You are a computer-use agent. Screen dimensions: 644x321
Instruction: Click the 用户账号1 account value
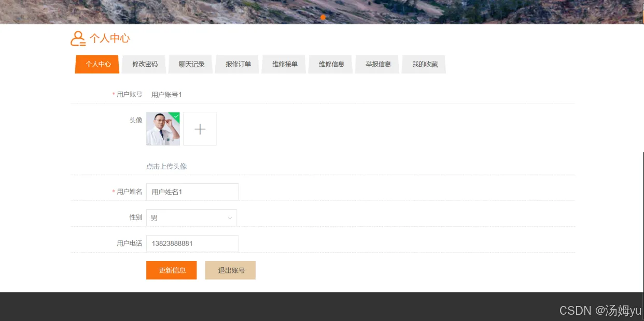pos(166,94)
